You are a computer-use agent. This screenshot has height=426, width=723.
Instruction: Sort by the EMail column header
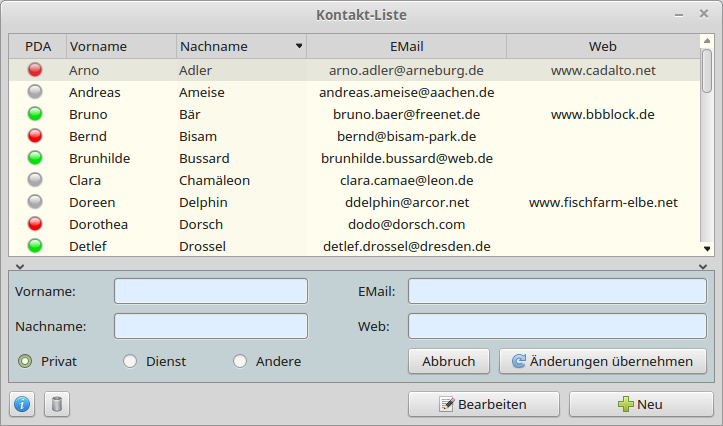click(x=406, y=46)
